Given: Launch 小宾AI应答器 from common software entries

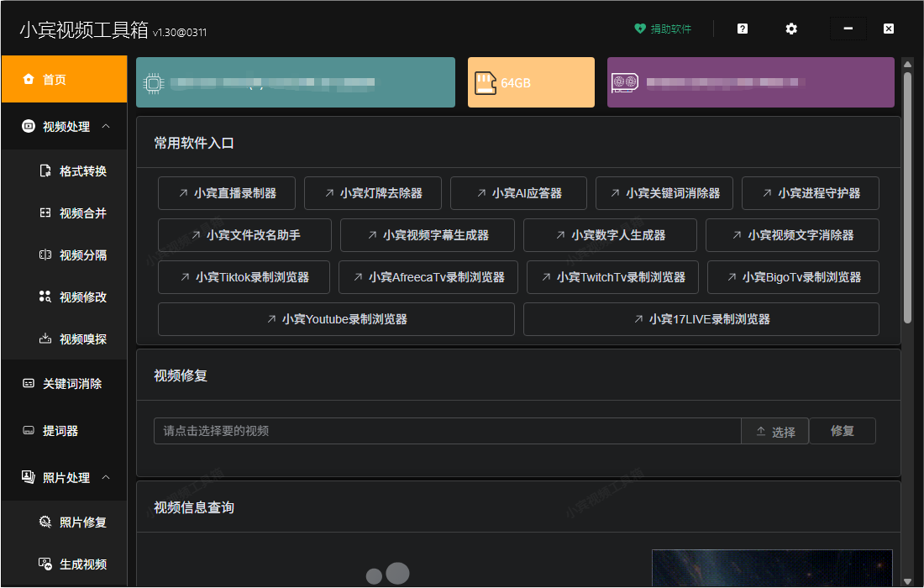Looking at the screenshot, I should (518, 192).
